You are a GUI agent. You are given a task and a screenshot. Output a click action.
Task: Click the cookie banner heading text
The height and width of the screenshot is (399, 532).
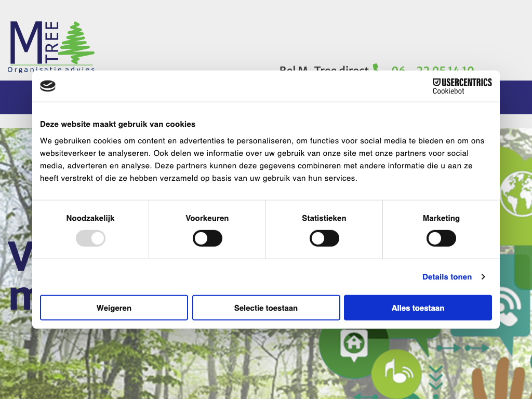[118, 124]
